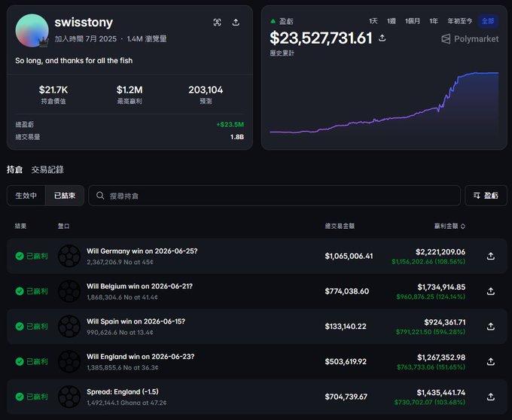Click the $1,435,441.74 winnings amount
Viewport: 512px width, 420px height.
pyautogui.click(x=441, y=393)
